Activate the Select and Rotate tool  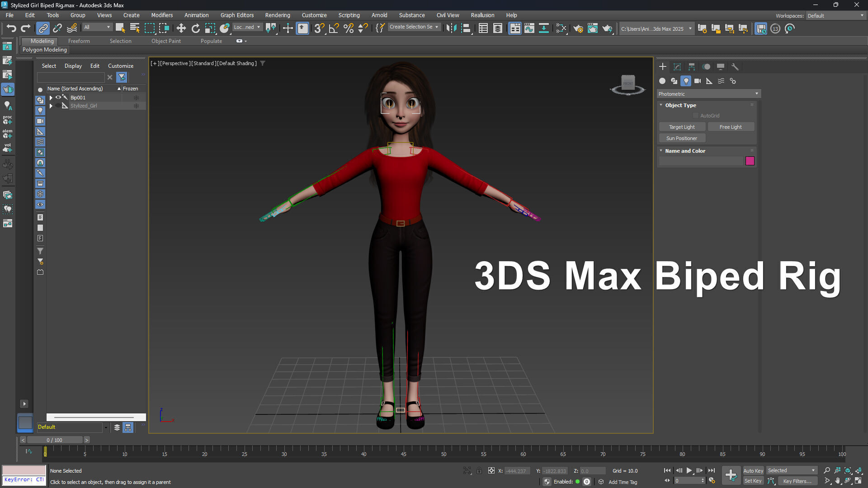(196, 28)
